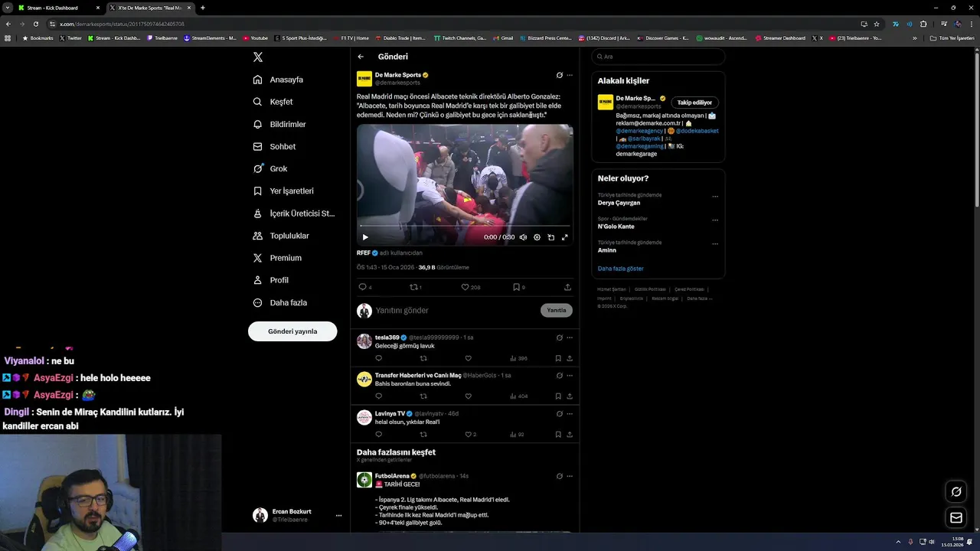This screenshot has width=980, height=551.
Task: Seek along the video progress bar
Action: pyautogui.click(x=465, y=227)
